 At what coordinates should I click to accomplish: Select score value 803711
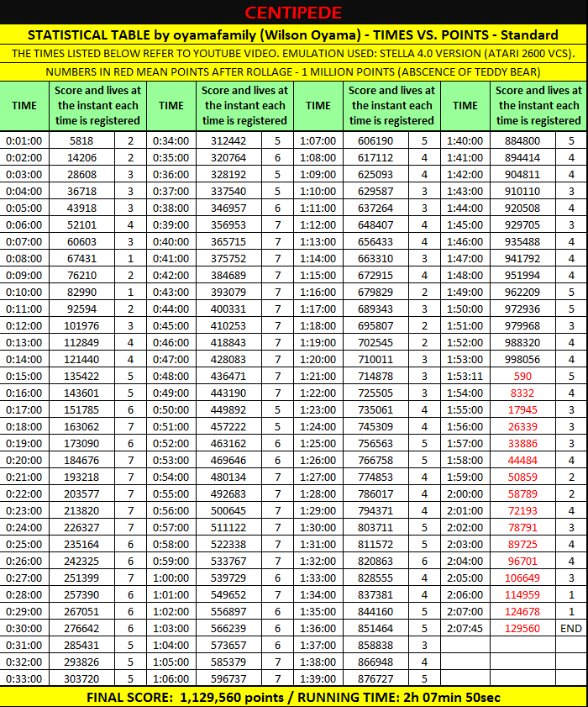(x=375, y=527)
